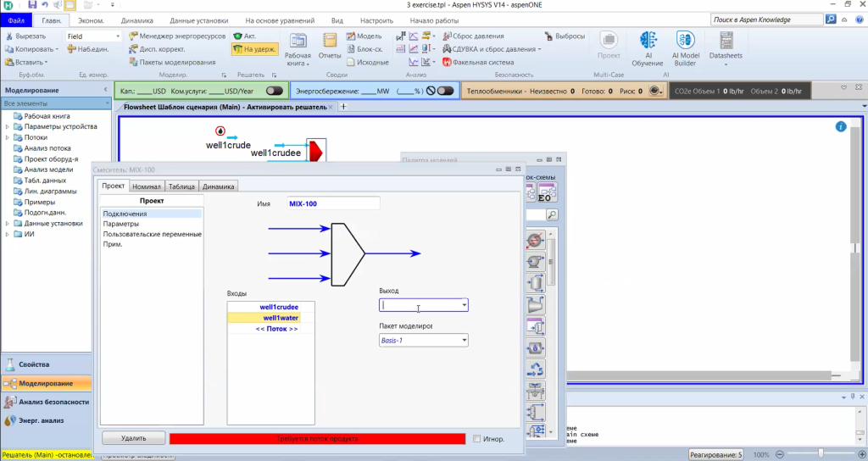Open the Basis-1 fluid package dropdown
Screen dimensions: 868x461
(x=464, y=340)
